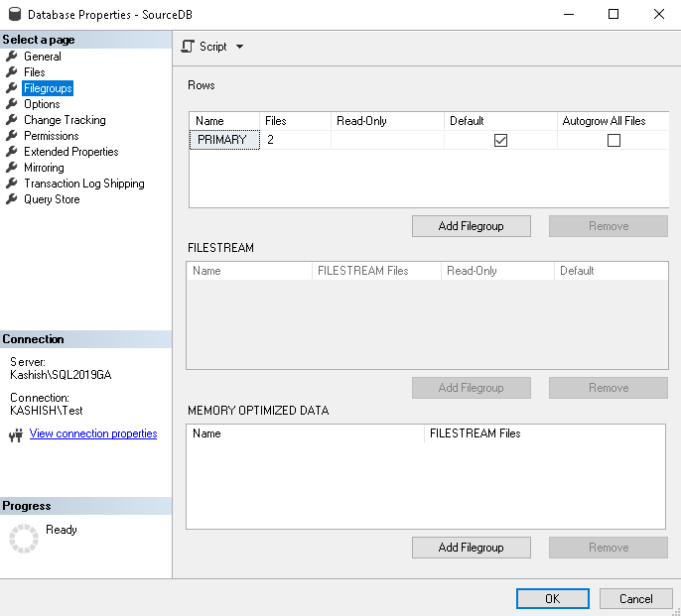
Task: Uncheck the Default checkbox for PRIMARY
Action: 500,141
